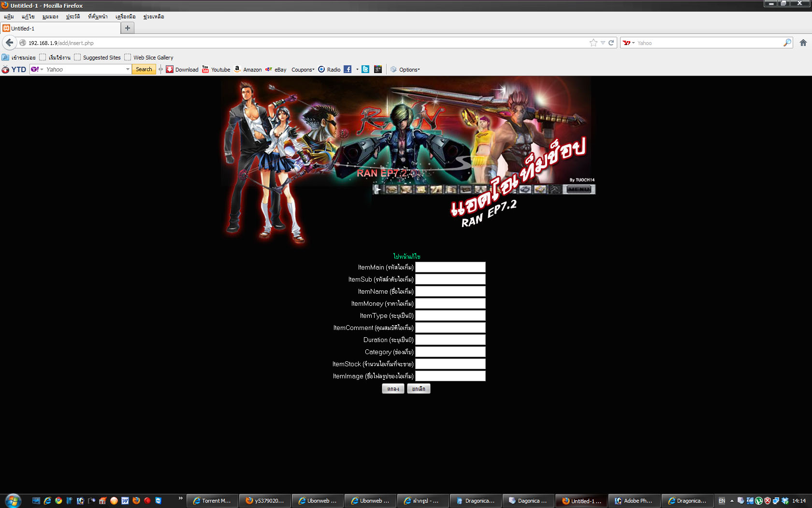The width and height of the screenshot is (812, 508).
Task: Open the Web Slice Gallery bookmark
Action: tap(149, 57)
